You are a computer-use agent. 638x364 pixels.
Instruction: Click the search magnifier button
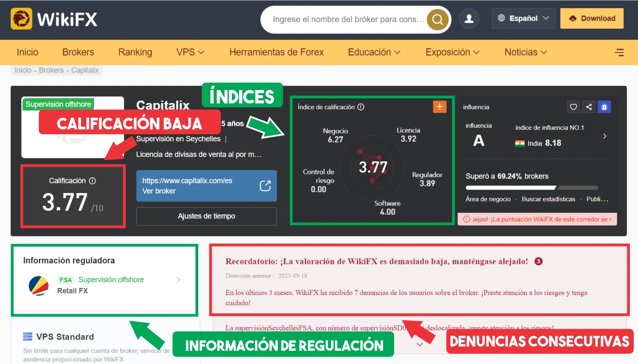click(438, 20)
